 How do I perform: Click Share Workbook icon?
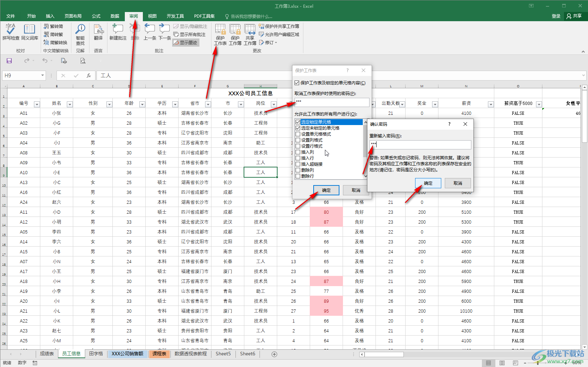tap(250, 35)
